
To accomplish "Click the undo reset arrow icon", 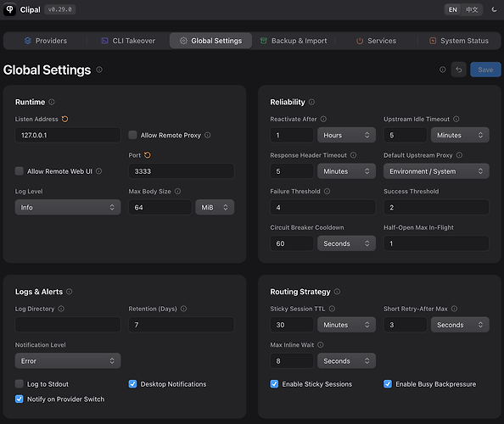I will pos(459,70).
